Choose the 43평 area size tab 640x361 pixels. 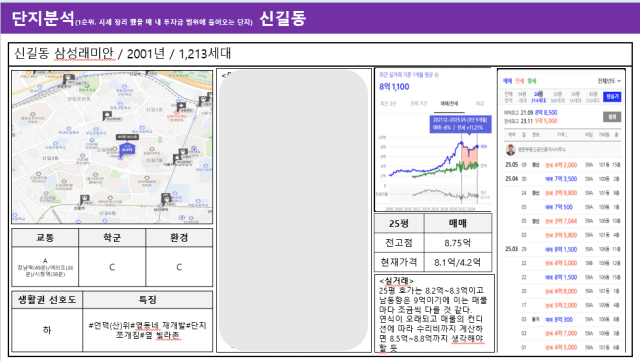(593, 97)
